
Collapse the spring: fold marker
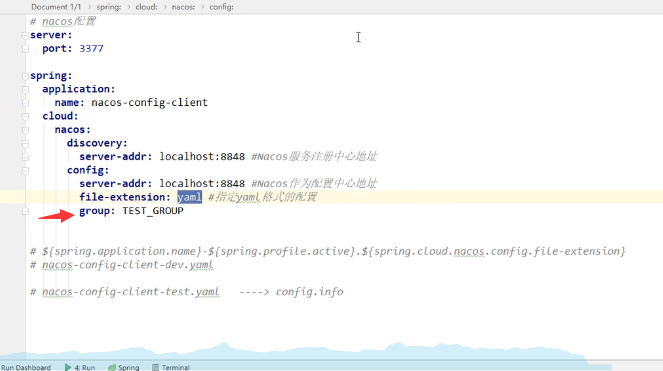pyautogui.click(x=25, y=76)
